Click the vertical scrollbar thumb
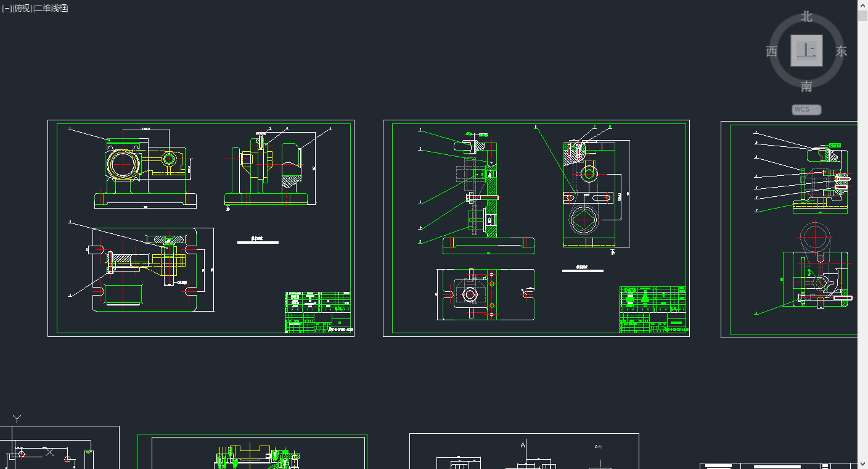The height and width of the screenshot is (469, 868). point(862,15)
